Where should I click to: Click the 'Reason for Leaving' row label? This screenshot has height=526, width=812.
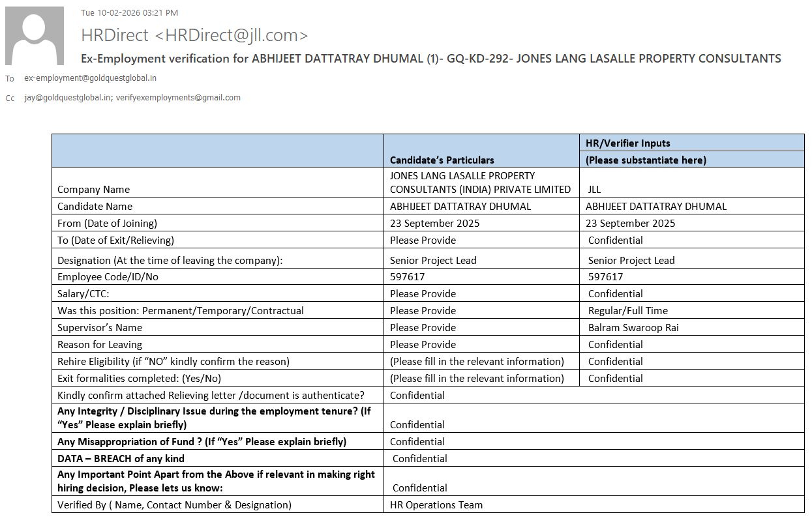pyautogui.click(x=100, y=345)
